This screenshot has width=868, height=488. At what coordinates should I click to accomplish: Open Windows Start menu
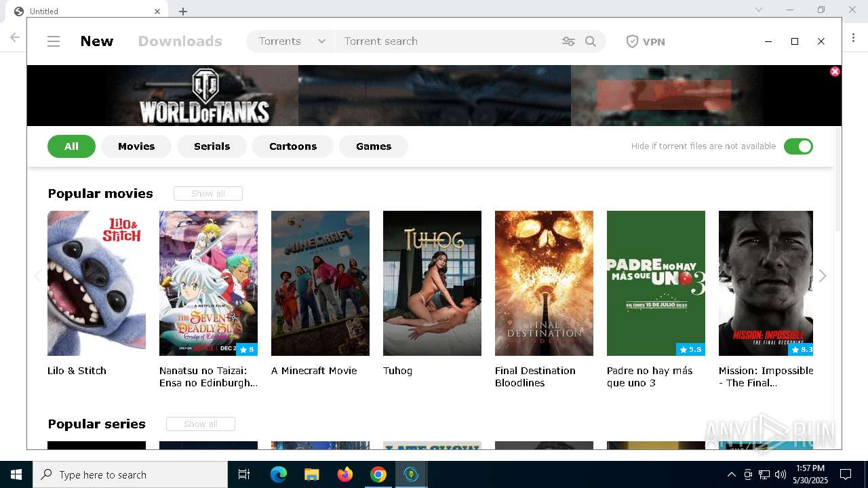pos(16,474)
